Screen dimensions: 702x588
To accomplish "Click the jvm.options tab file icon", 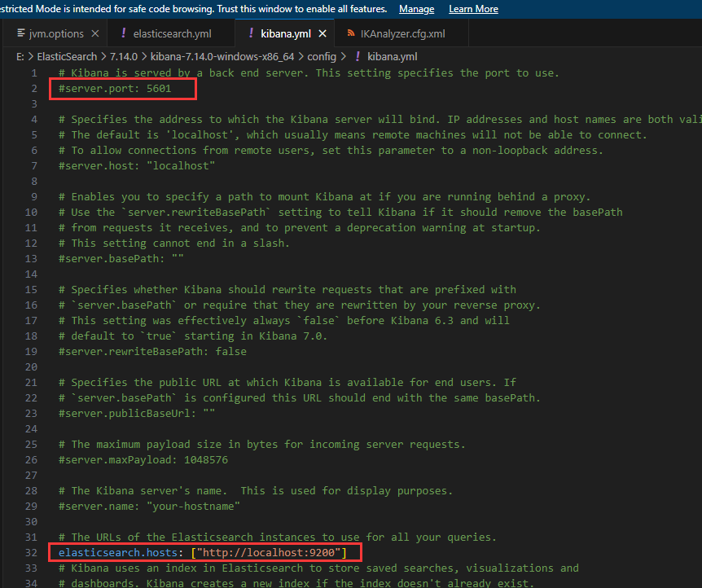I will [x=20, y=33].
